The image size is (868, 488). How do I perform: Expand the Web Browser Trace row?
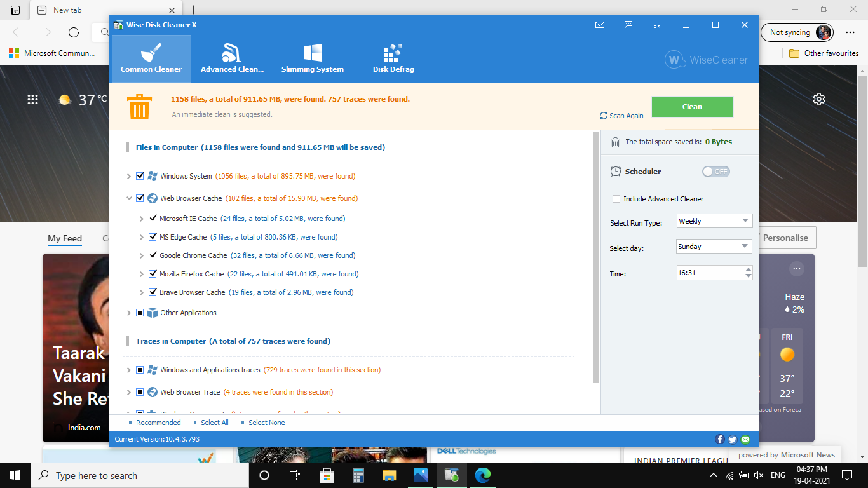tap(129, 392)
